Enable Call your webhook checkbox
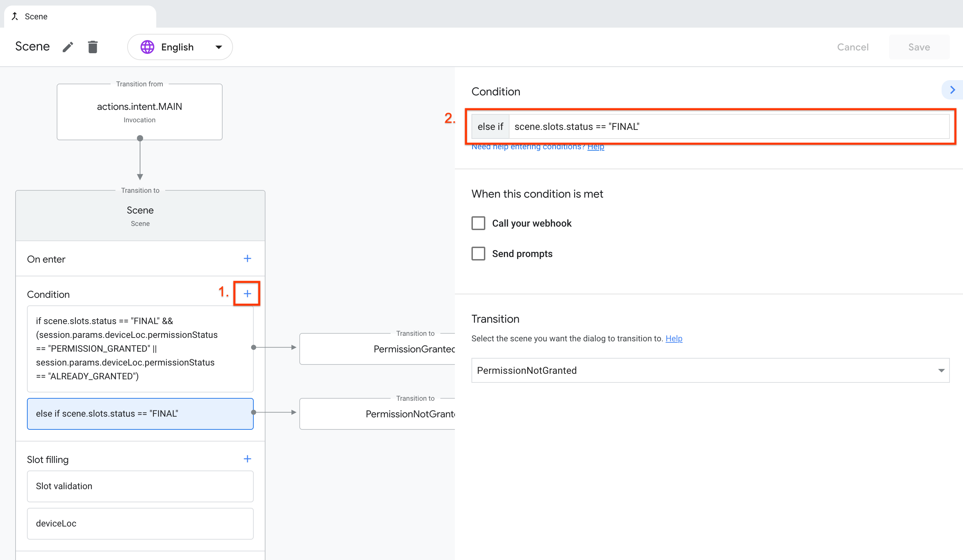This screenshot has width=963, height=560. click(478, 223)
